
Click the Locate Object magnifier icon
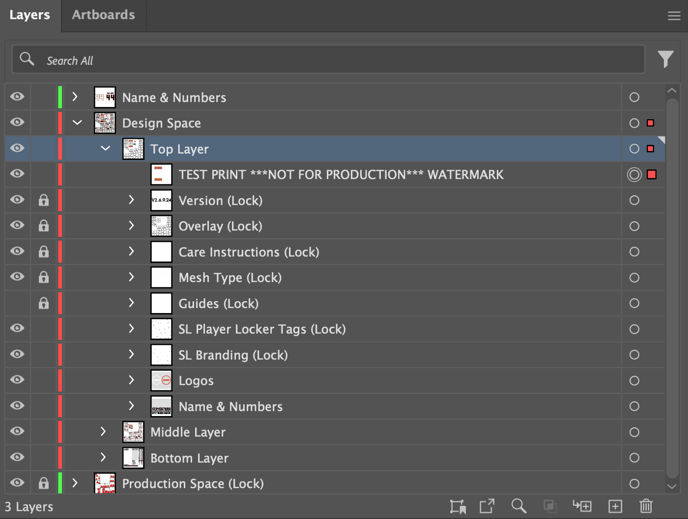tap(518, 507)
